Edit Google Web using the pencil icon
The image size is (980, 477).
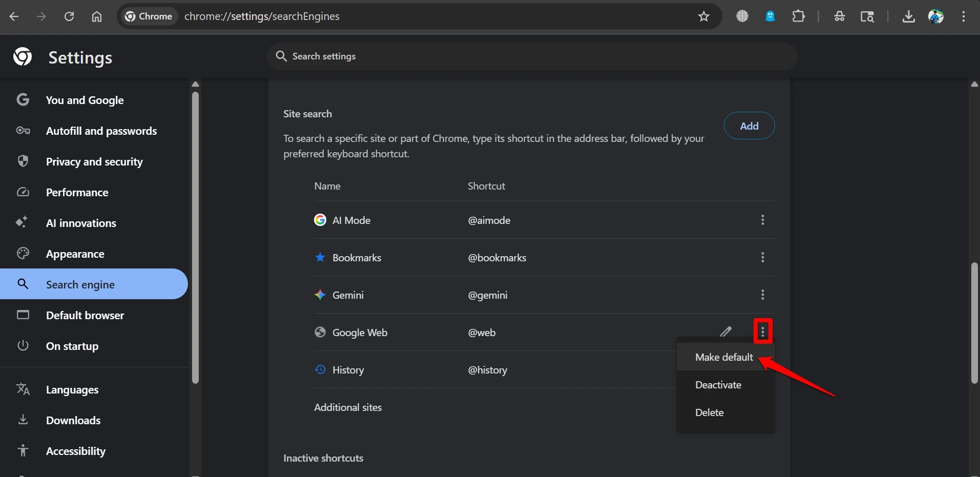[x=726, y=331]
